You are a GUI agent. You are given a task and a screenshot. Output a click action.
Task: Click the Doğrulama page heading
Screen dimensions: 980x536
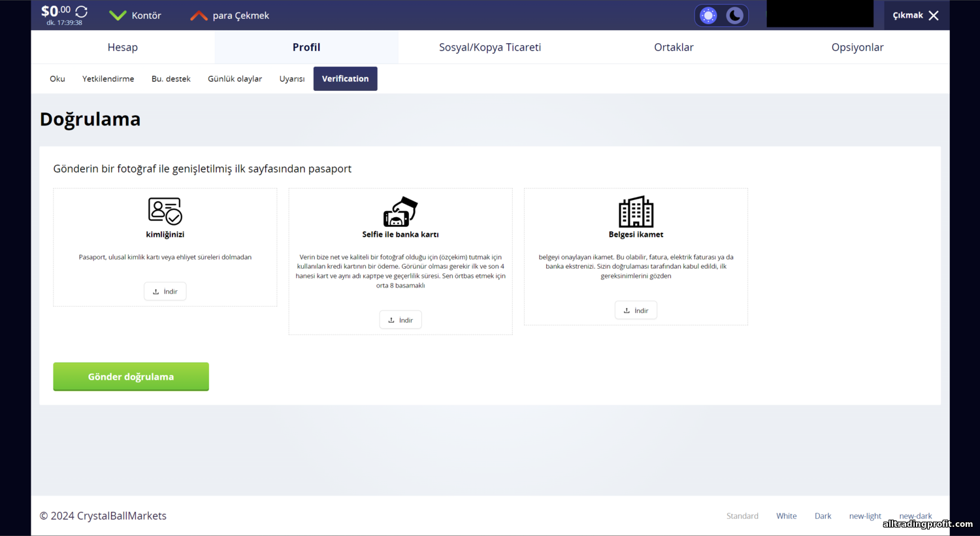coord(90,119)
